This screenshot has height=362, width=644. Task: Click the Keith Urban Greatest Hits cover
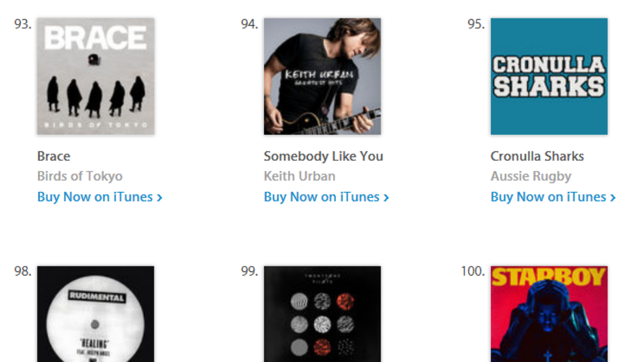tap(323, 76)
